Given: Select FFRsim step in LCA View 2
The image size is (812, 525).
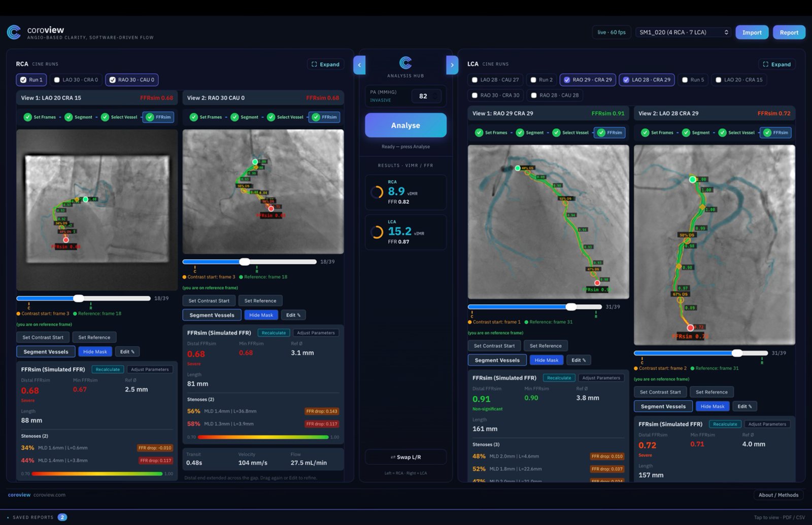Looking at the screenshot, I should [x=775, y=133].
